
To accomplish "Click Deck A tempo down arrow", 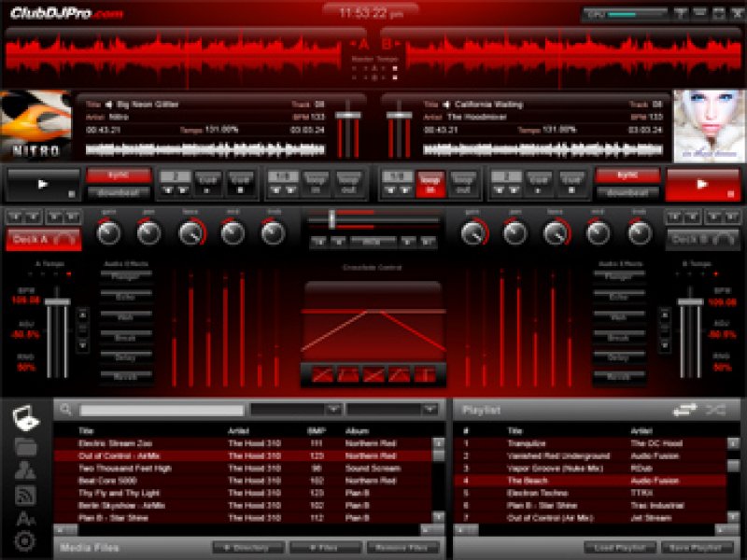I will (83, 345).
